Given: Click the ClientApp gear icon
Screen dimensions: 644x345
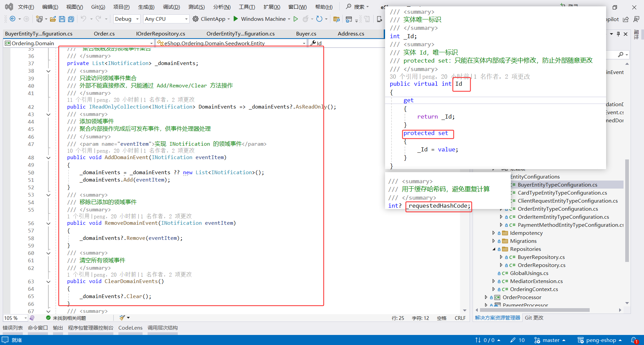Looking at the screenshot, I should (x=196, y=19).
